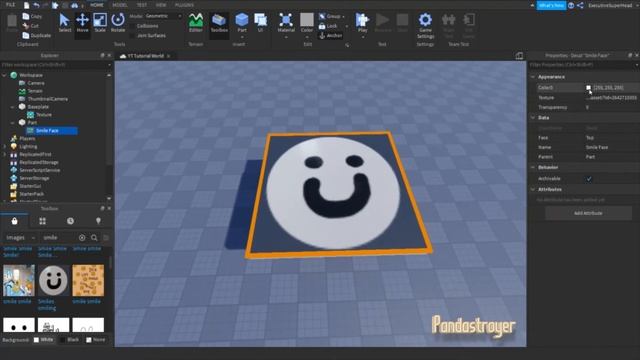The height and width of the screenshot is (360, 640).
Task: Switch to the VIEW ribbon tab
Action: [x=161, y=5]
